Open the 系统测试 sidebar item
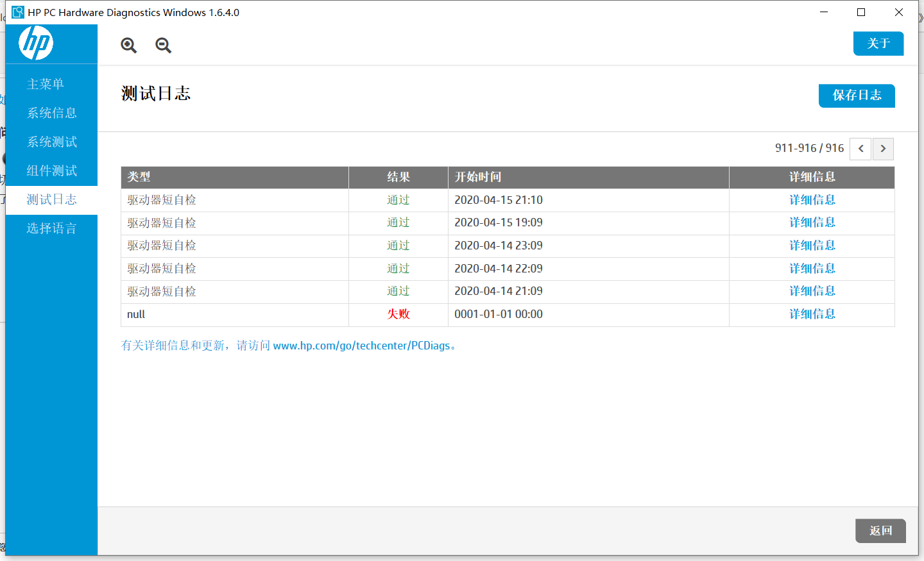Viewport: 924px width, 561px height. click(x=52, y=142)
